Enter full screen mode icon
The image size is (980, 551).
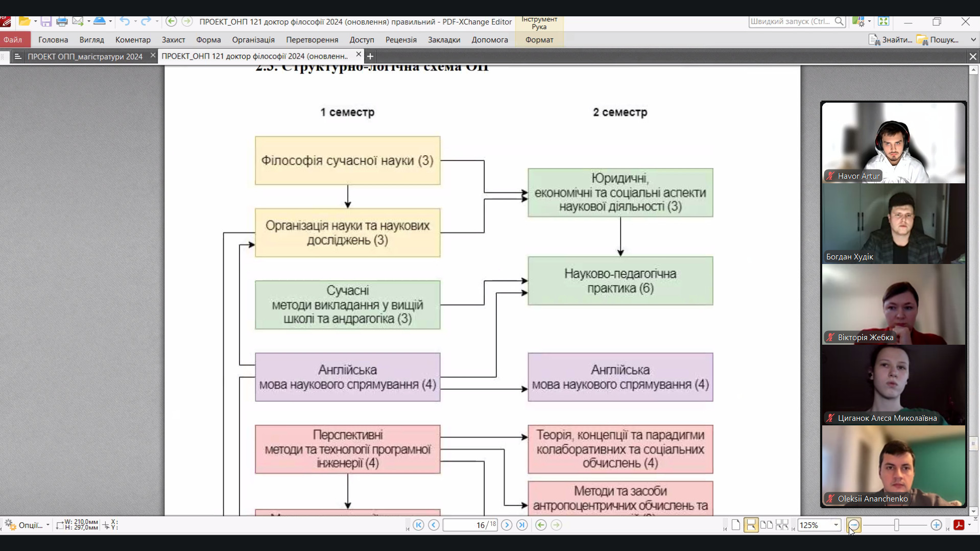pyautogui.click(x=883, y=21)
